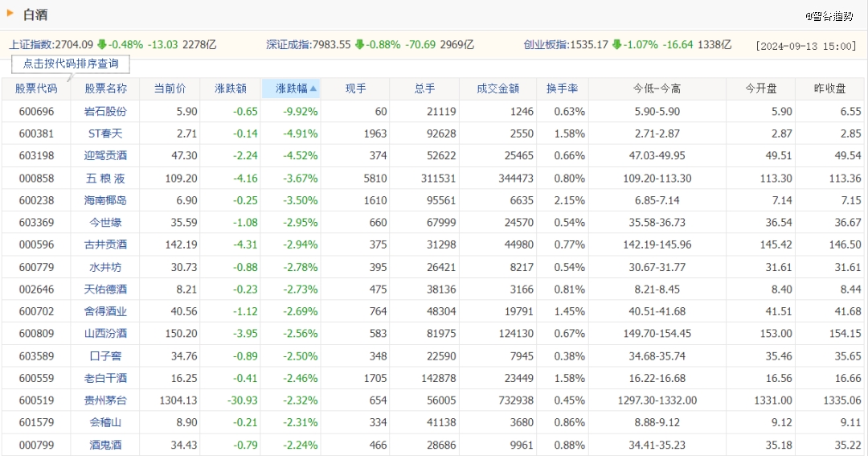Sort ascending via 涨跌幅 arrow
Screen dimensions: 868x456
click(313, 88)
